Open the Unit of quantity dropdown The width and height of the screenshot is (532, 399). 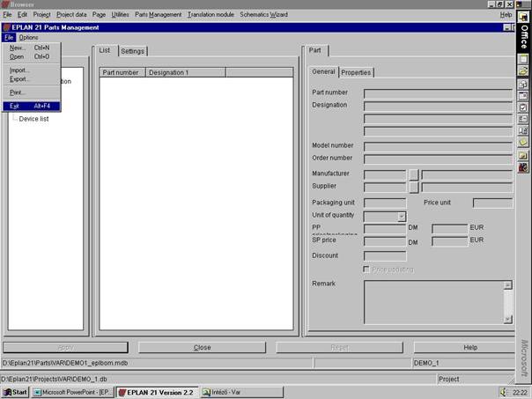402,216
